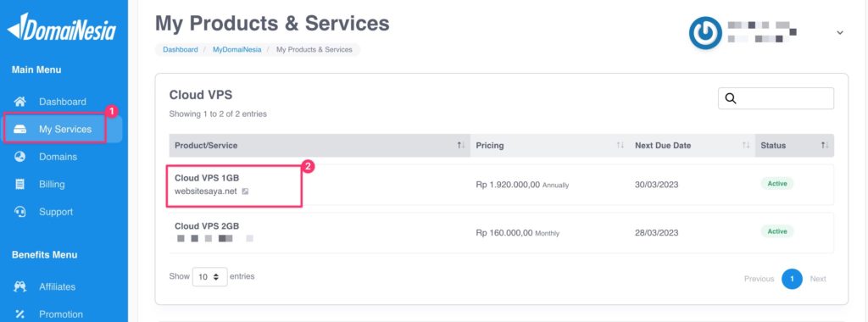Viewport: 868px width, 322px height.
Task: Click the Support headset icon
Action: pyautogui.click(x=20, y=212)
